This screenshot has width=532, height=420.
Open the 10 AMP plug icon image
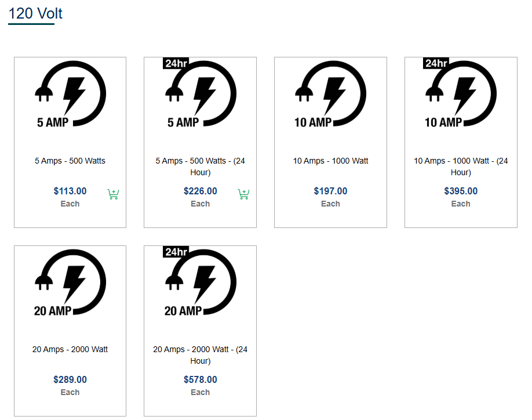coord(330,95)
